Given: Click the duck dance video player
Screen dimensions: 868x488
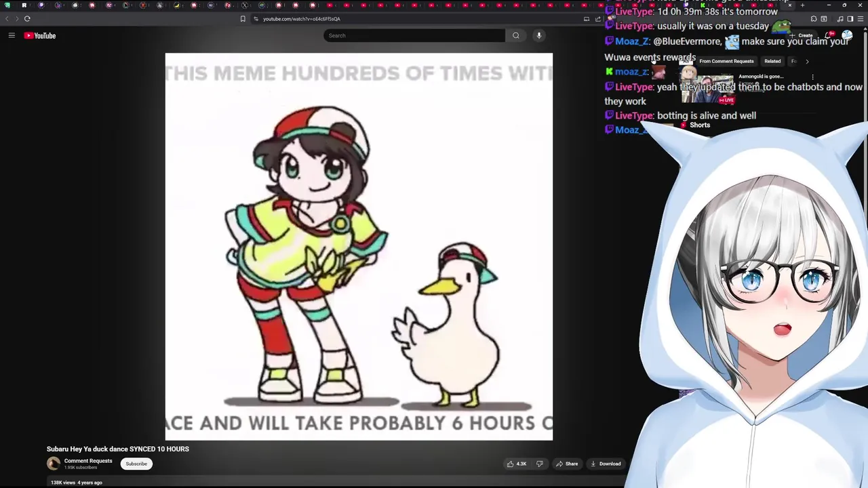Looking at the screenshot, I should coord(359,247).
